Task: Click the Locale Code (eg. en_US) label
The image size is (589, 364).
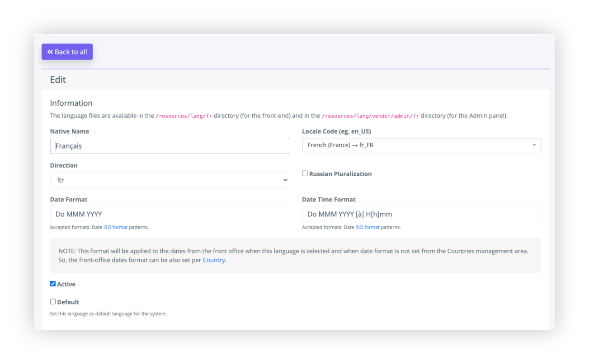Action: pyautogui.click(x=336, y=131)
